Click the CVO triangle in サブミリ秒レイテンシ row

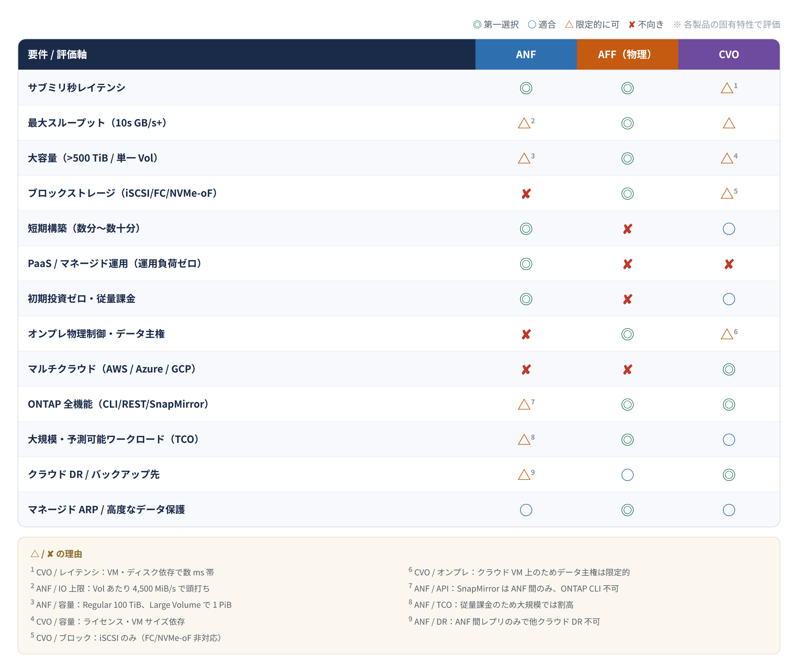click(727, 88)
